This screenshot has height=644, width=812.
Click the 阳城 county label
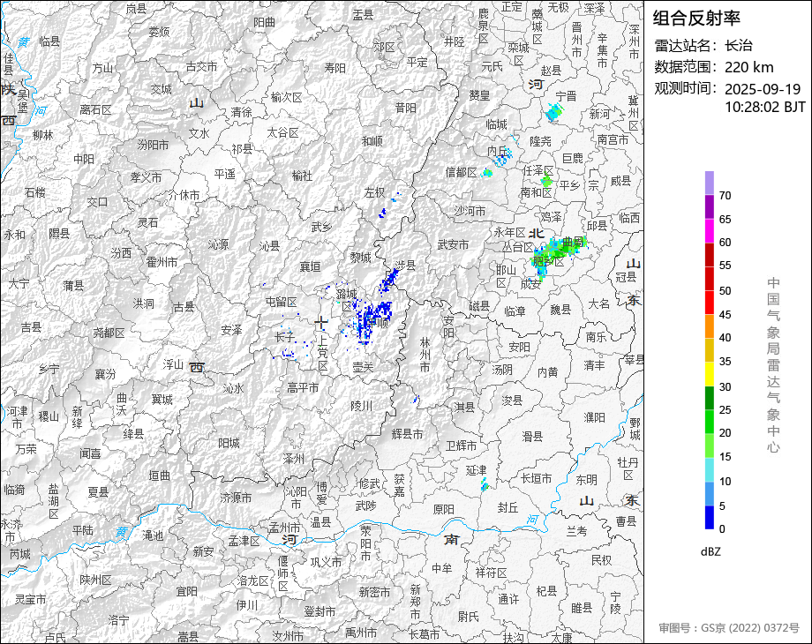click(229, 443)
